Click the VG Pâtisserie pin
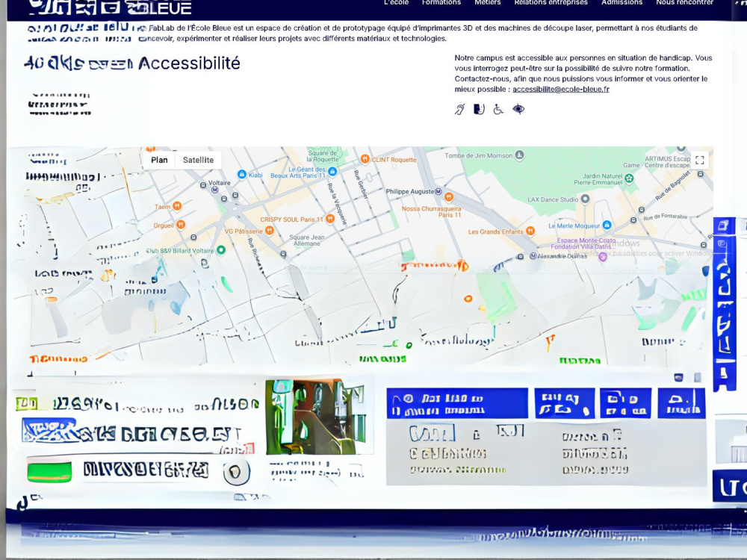 [270, 231]
